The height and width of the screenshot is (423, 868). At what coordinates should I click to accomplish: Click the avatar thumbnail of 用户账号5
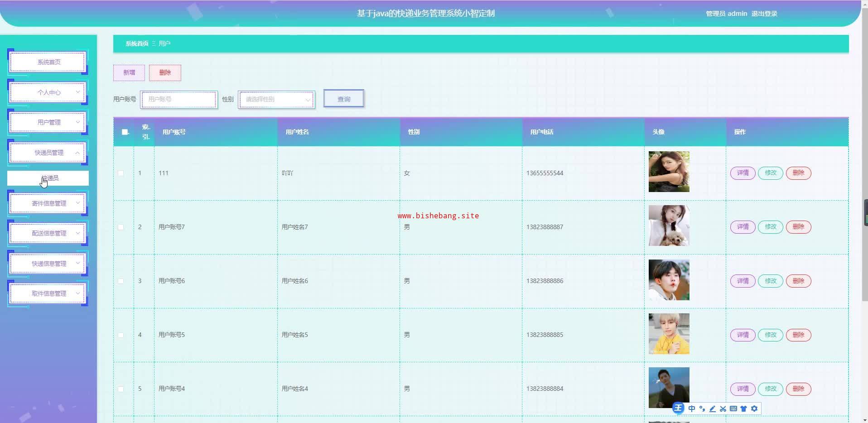(x=669, y=333)
